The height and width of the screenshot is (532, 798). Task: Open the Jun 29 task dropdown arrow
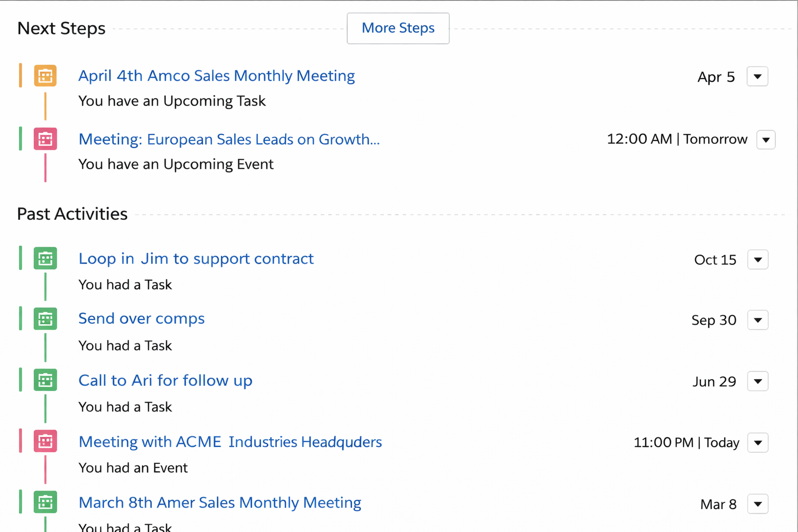coord(757,381)
